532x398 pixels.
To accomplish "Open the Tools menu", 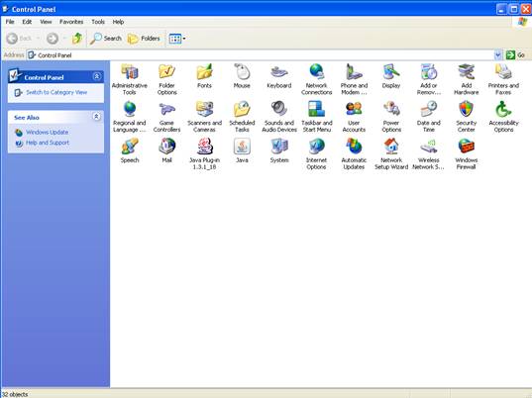I will [98, 22].
